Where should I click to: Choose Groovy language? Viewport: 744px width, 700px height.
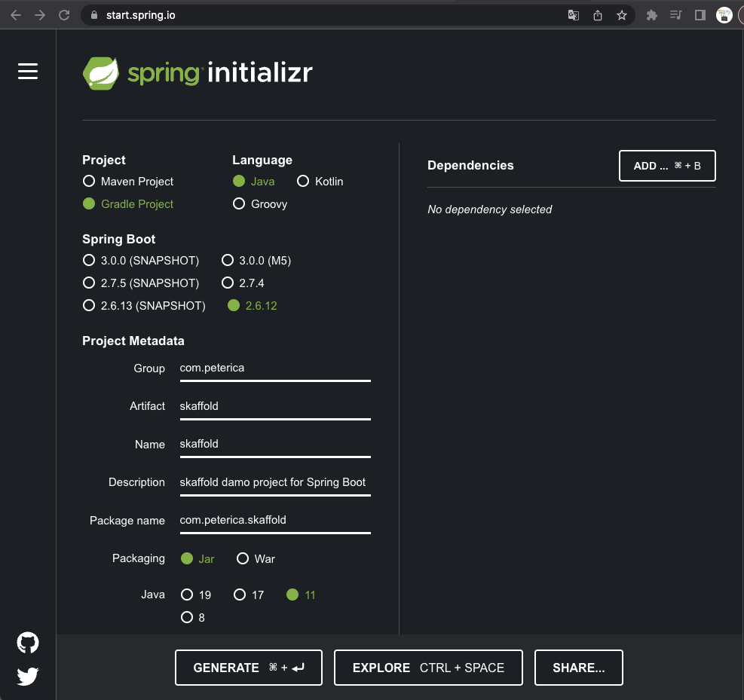click(260, 204)
